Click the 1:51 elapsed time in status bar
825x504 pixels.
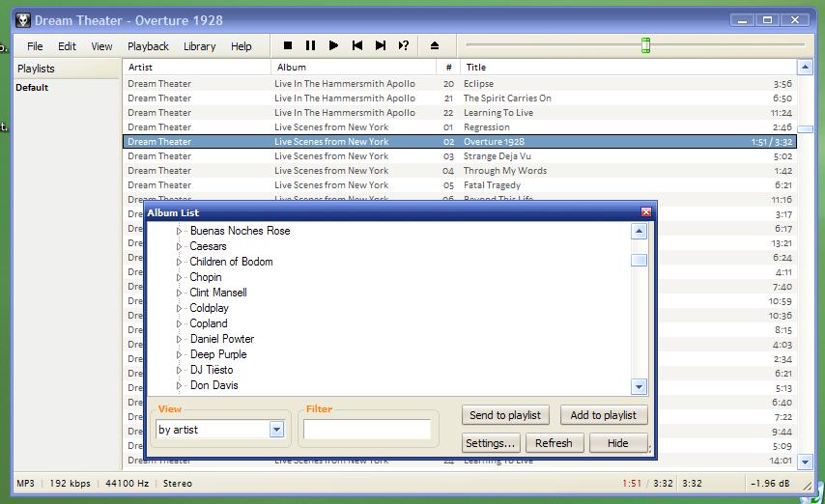[632, 483]
